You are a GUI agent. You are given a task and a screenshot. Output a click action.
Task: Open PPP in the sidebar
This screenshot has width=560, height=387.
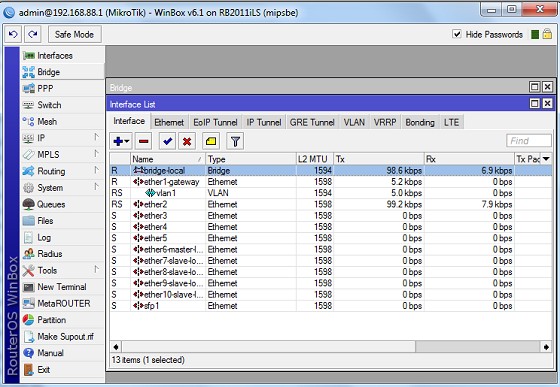coord(62,89)
